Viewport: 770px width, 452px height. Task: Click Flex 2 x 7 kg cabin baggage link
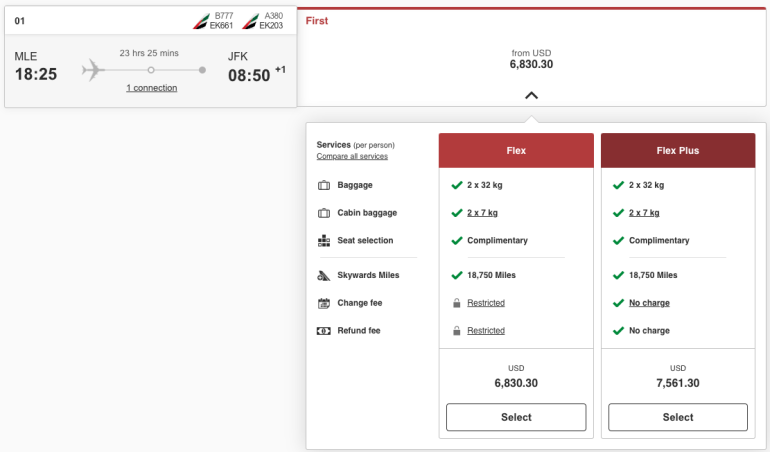point(482,213)
